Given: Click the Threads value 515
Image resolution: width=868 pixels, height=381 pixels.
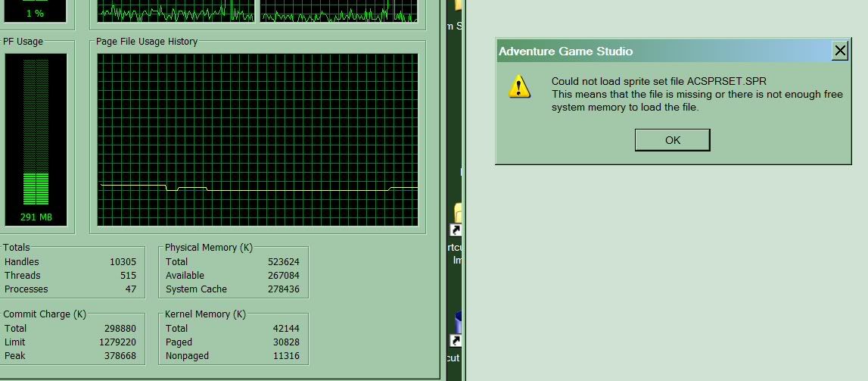Looking at the screenshot, I should coord(128,275).
